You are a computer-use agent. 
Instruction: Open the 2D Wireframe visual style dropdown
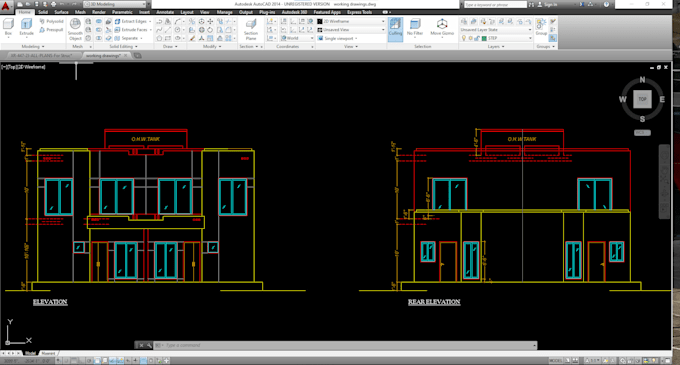coord(351,21)
